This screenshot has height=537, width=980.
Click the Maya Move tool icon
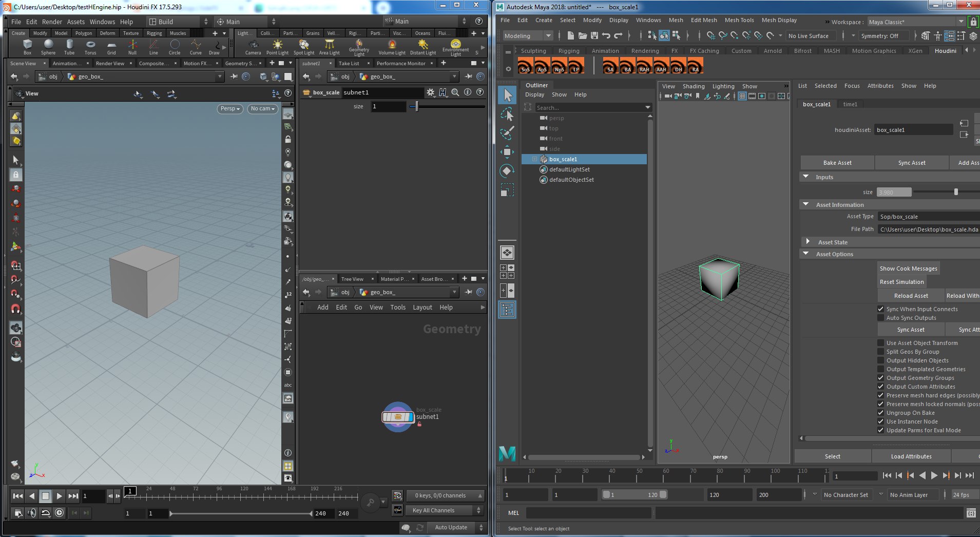[507, 152]
